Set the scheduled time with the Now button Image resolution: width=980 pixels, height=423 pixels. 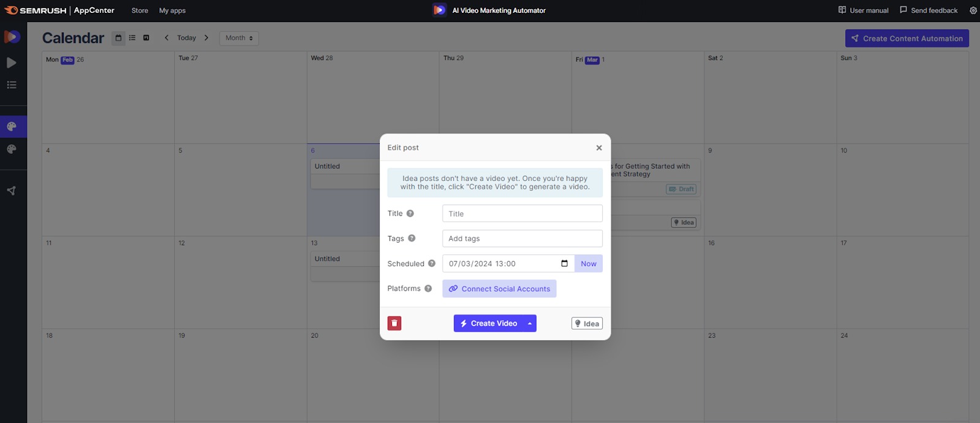click(589, 264)
